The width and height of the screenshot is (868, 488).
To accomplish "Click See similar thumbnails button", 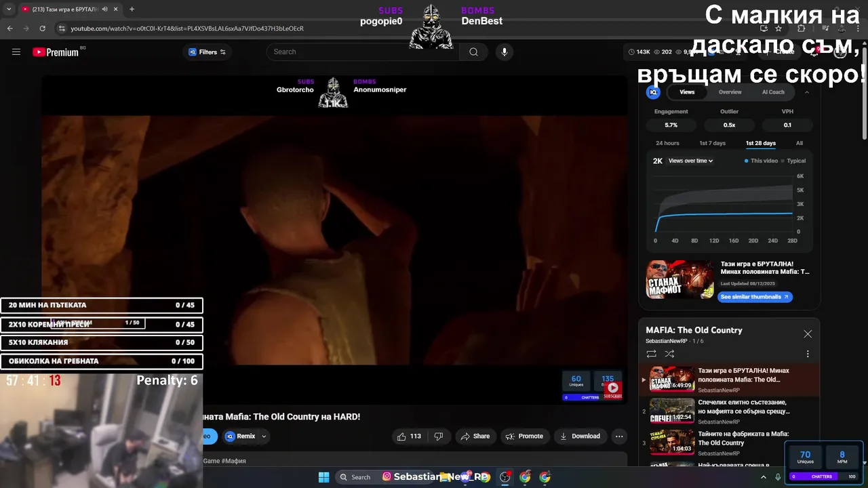I will coord(755,297).
